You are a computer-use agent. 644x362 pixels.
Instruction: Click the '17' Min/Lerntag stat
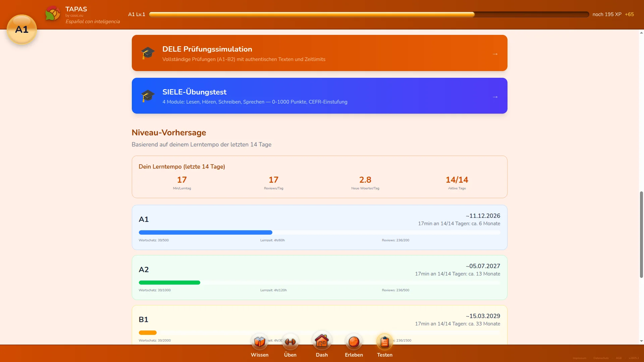coord(182,180)
